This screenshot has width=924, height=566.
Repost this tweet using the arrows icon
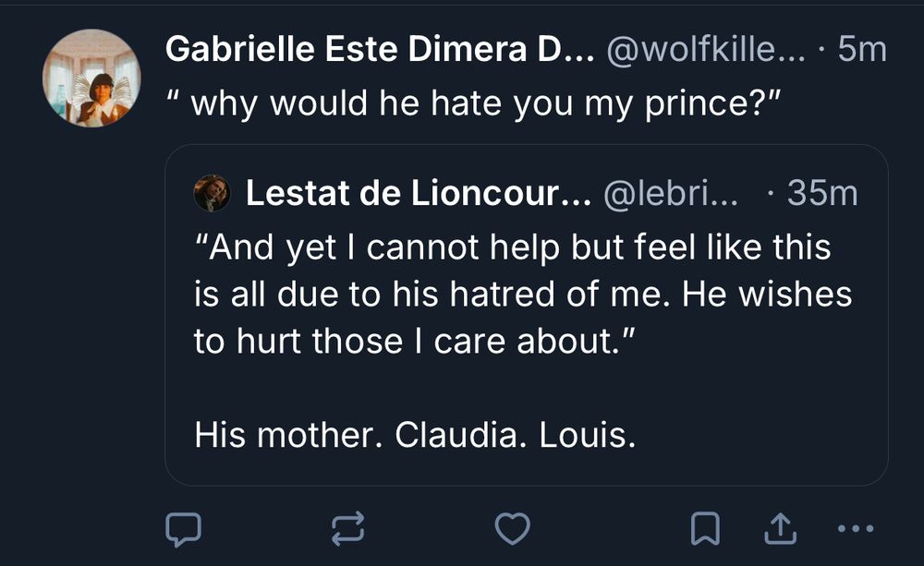pyautogui.click(x=347, y=528)
